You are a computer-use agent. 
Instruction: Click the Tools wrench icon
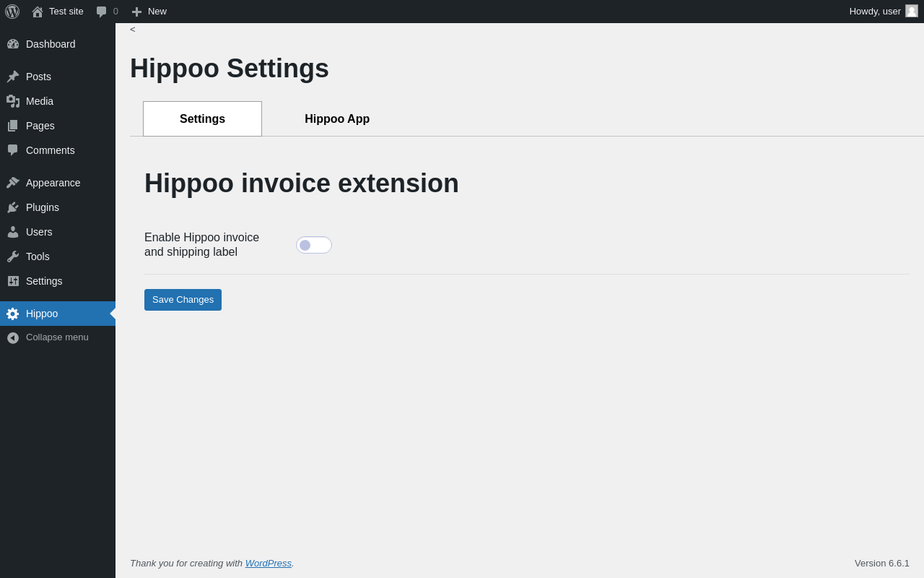click(13, 256)
